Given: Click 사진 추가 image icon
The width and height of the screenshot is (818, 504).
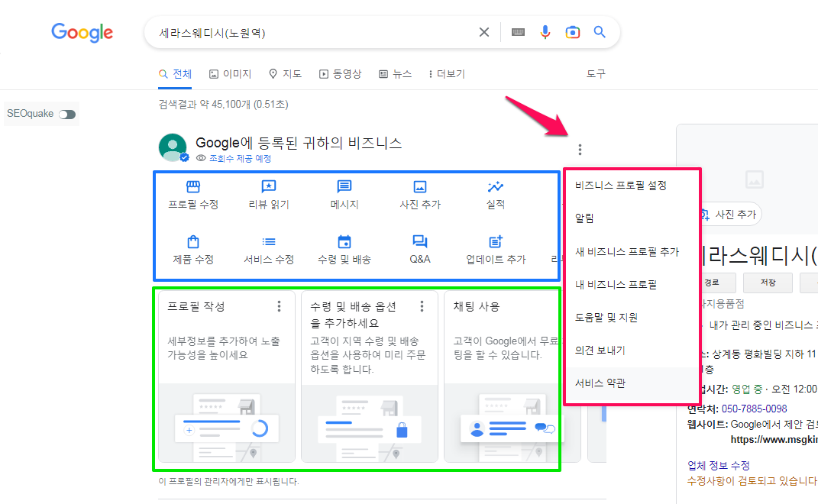Looking at the screenshot, I should coord(420,186).
